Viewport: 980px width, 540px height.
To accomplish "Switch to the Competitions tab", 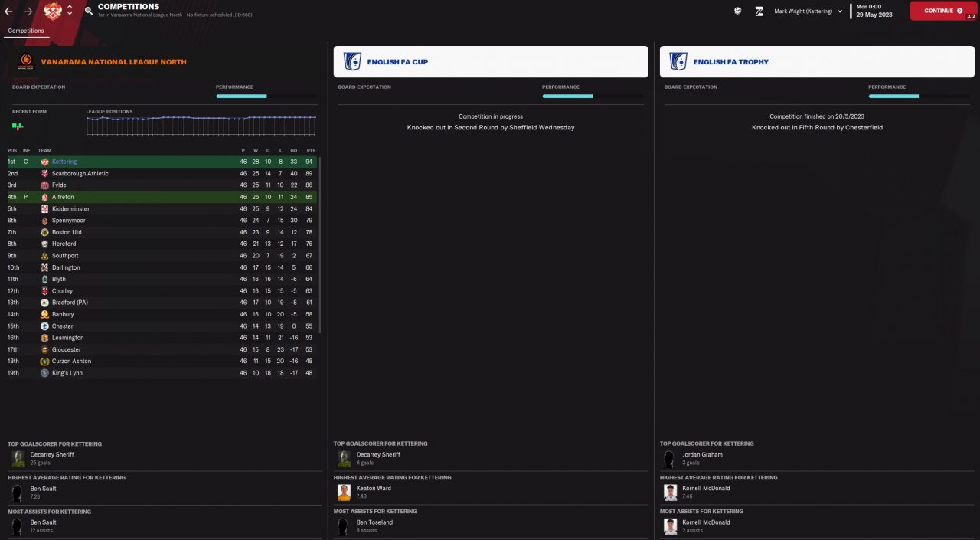I will [26, 31].
